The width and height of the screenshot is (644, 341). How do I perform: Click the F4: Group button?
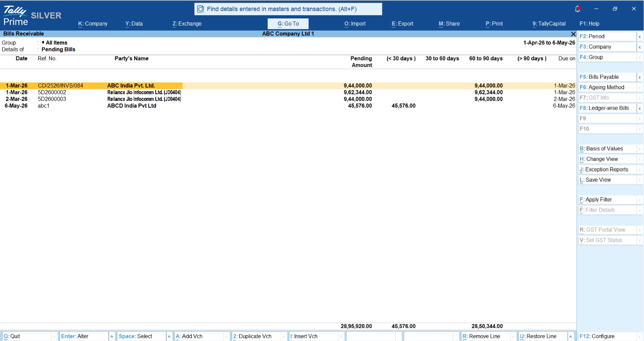pyautogui.click(x=607, y=57)
